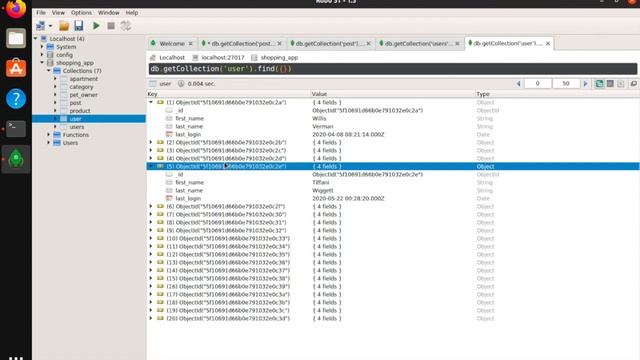Click the Robo 3T dock icon
The image size is (640, 360).
coord(16,159)
